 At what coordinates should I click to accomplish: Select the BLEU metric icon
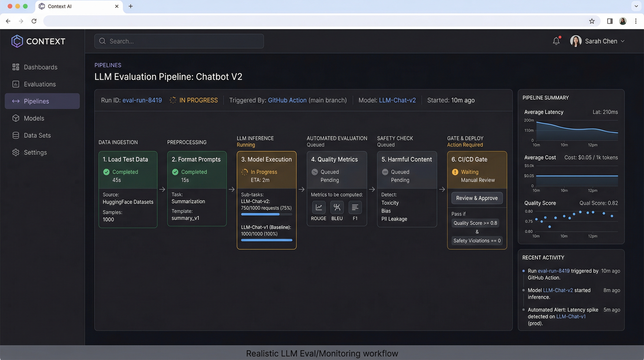337,207
